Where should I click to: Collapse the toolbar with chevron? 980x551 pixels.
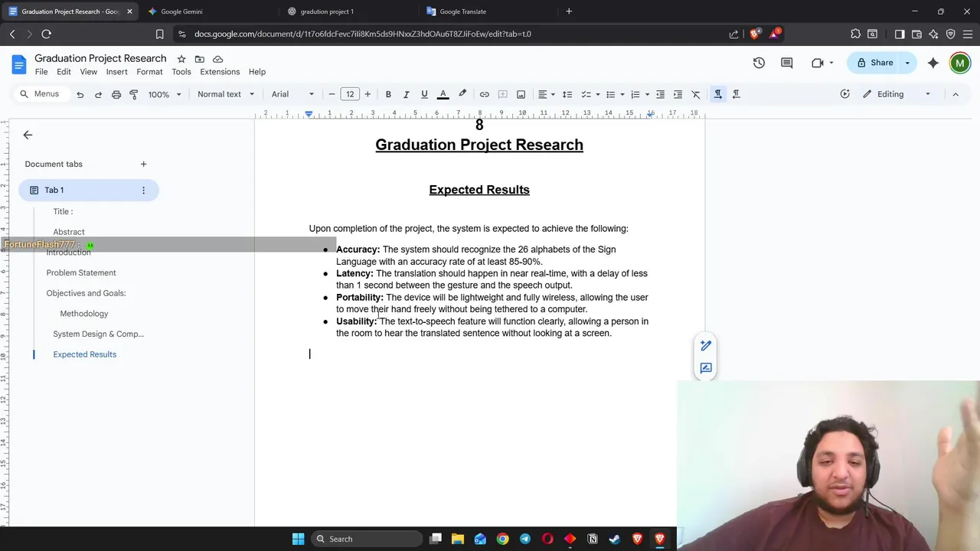(955, 94)
